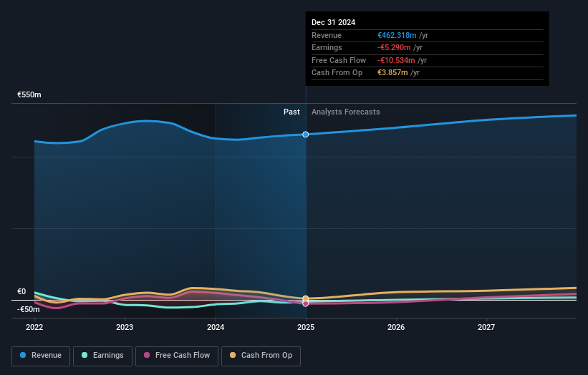
Task: Select the Cash From Op marker at 2025
Action: click(x=306, y=298)
